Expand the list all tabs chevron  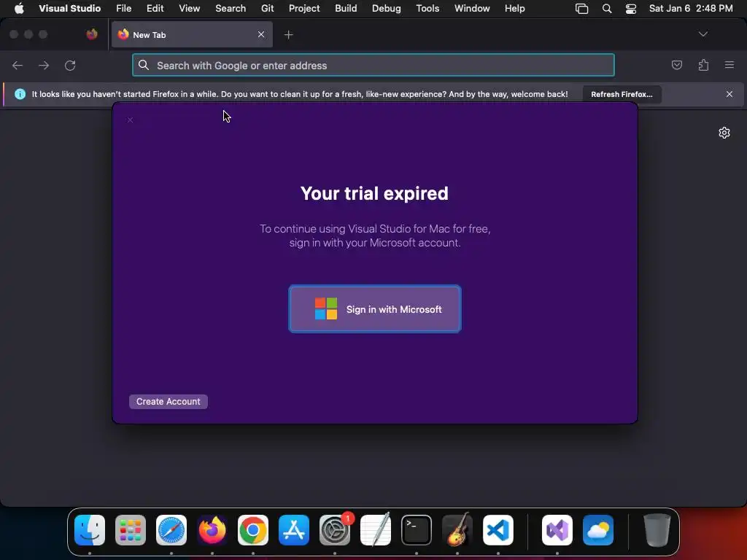click(x=703, y=34)
